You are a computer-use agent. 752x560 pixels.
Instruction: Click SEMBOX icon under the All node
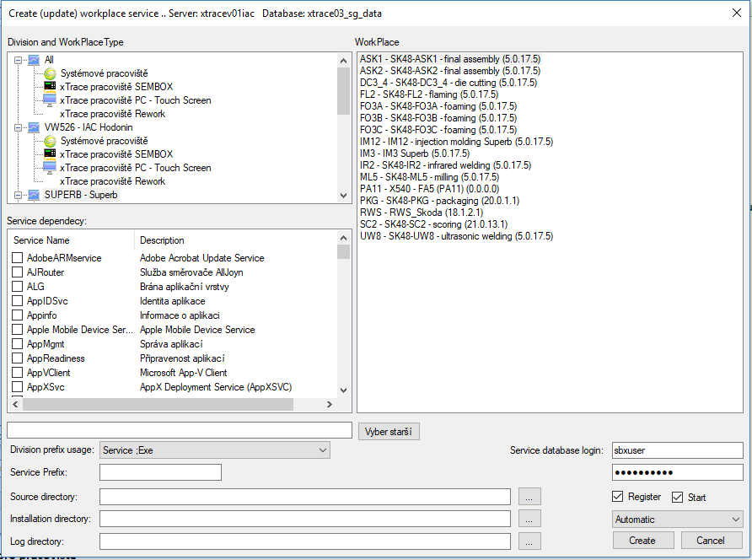coord(50,87)
